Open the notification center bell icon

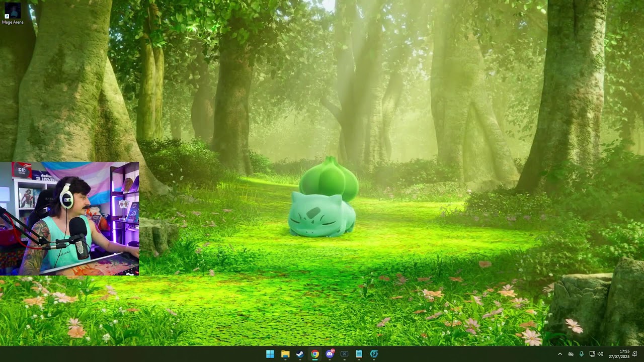(635, 354)
